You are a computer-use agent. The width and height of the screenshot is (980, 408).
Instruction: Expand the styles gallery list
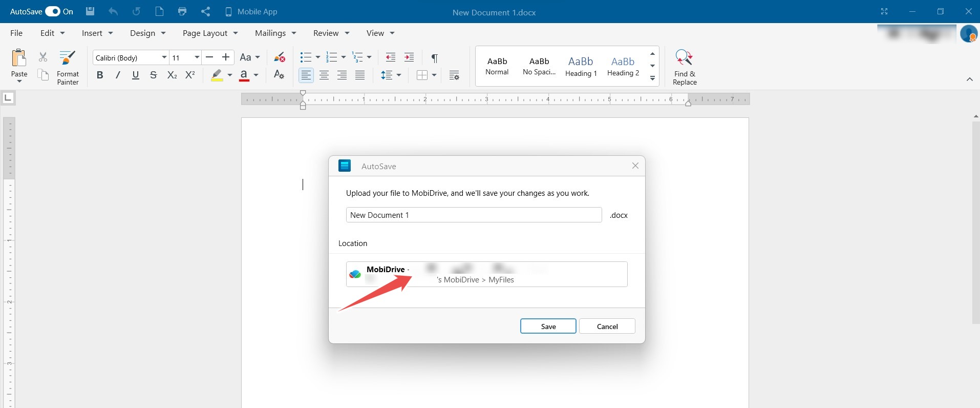click(x=652, y=78)
